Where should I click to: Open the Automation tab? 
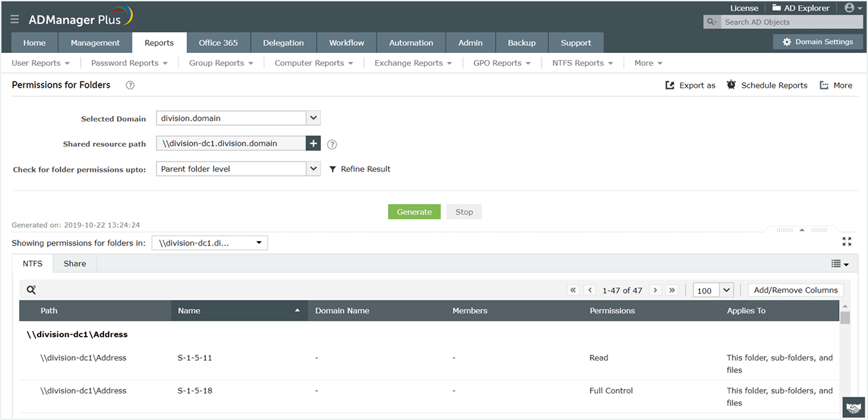tap(411, 43)
